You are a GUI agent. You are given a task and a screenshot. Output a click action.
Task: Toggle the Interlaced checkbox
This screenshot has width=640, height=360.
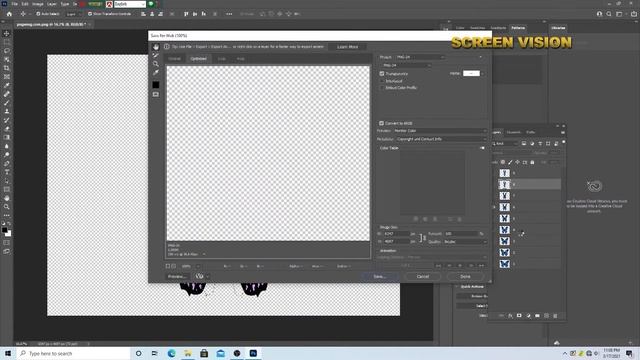[382, 81]
